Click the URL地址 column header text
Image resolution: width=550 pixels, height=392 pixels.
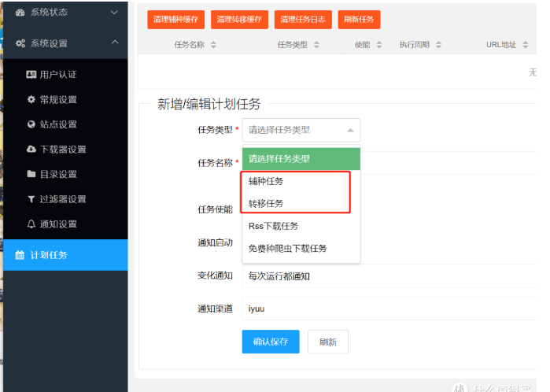501,45
